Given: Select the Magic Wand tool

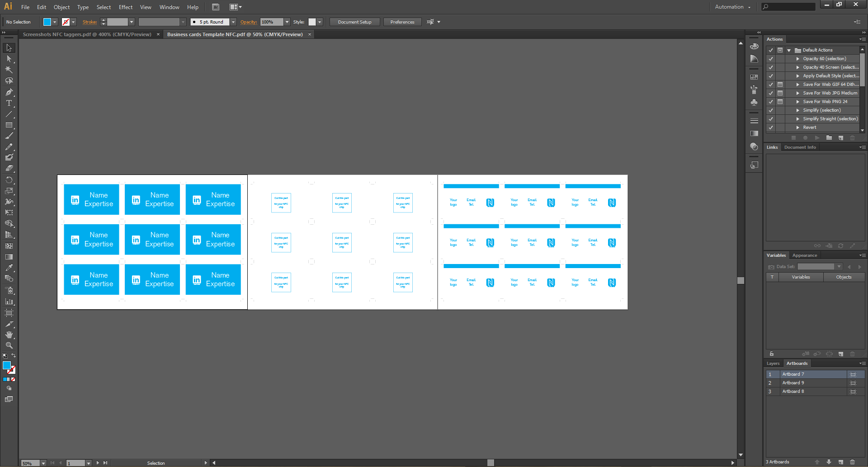Looking at the screenshot, I should 9,70.
